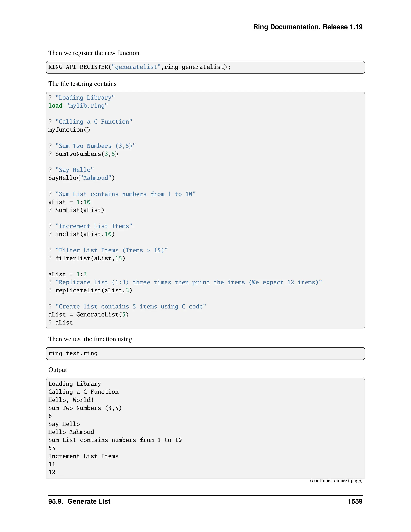This screenshot has height=532, width=411.
Task: Click the code string 'Filter List Items (Items > 15)'
Action: click(x=112, y=250)
